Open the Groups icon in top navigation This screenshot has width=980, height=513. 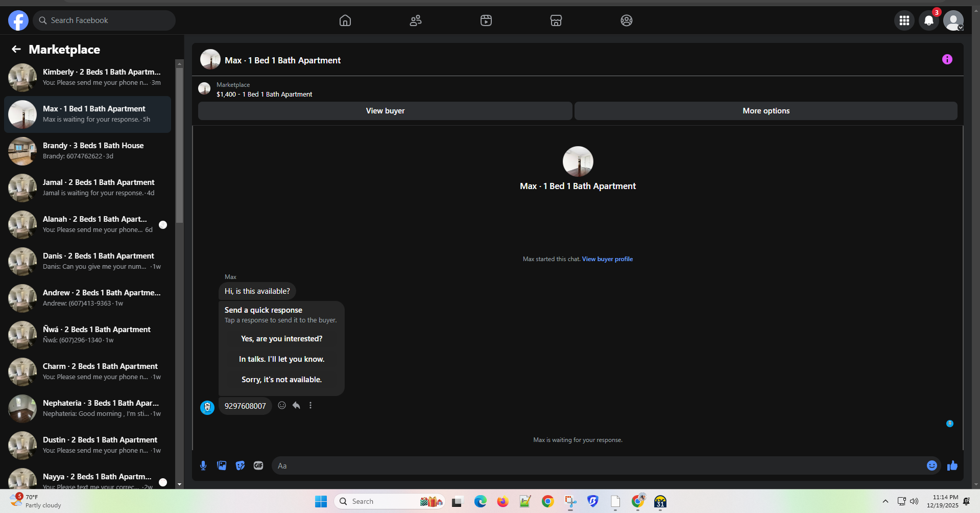click(627, 20)
